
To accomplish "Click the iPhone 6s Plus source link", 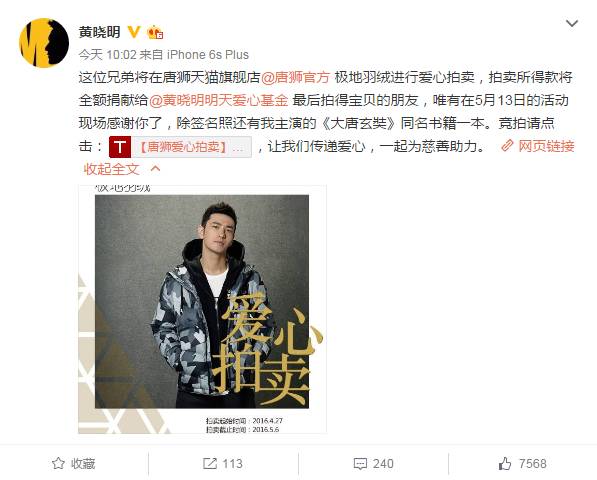I will [x=208, y=55].
